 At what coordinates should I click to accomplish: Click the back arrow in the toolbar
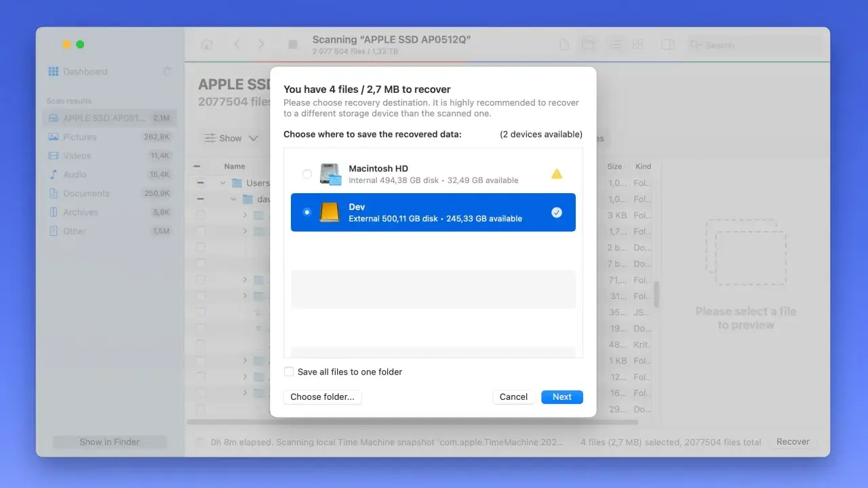[x=237, y=45]
